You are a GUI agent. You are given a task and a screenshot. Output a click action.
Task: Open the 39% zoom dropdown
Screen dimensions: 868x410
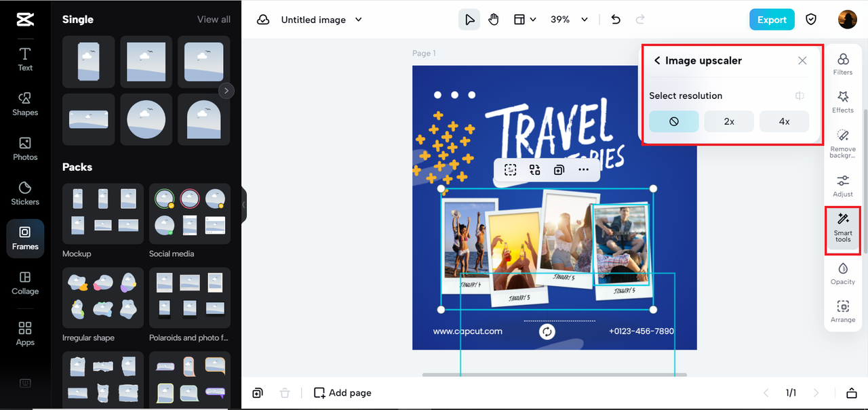tap(569, 20)
